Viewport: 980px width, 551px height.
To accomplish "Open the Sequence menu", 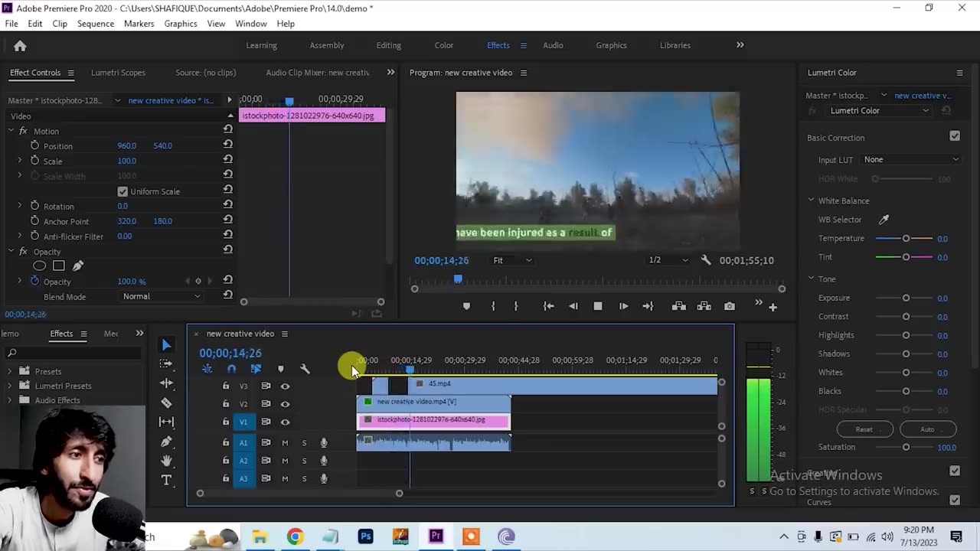I will 96,24.
